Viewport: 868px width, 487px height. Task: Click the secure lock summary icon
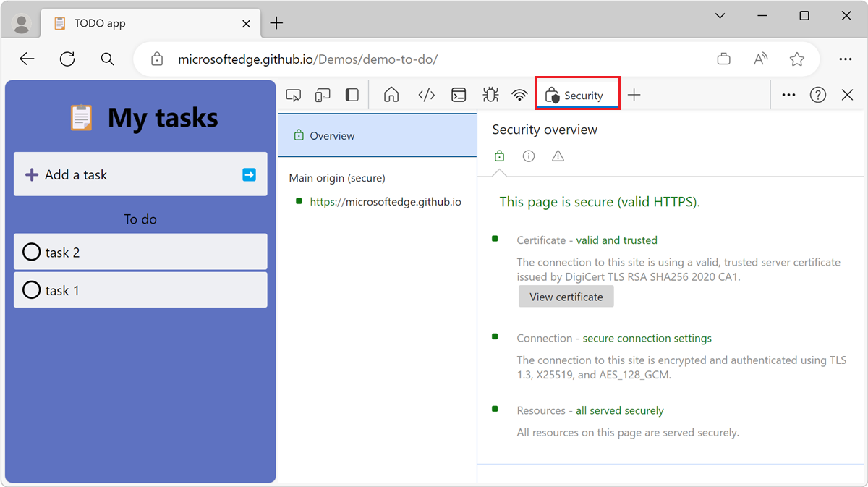(499, 156)
